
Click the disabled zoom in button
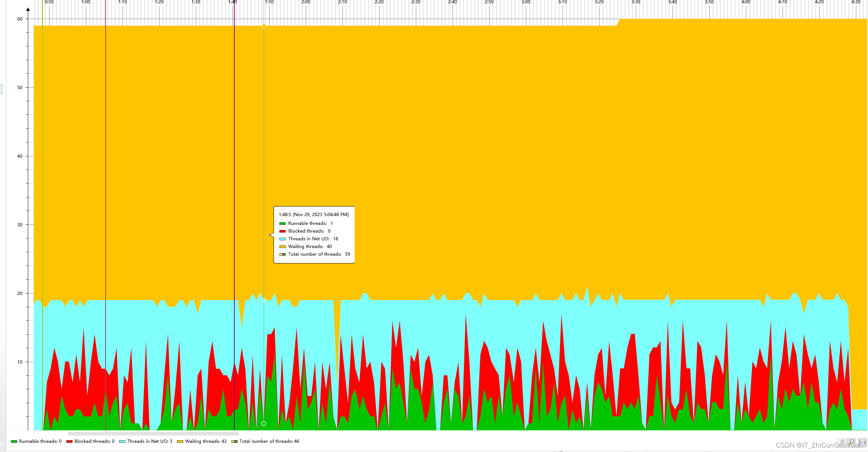(842, 442)
